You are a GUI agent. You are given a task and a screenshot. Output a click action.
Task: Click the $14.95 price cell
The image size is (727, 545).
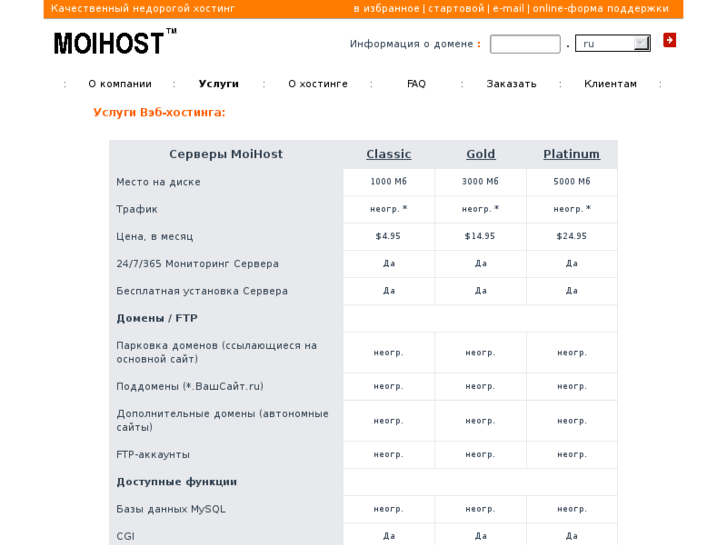[480, 237]
